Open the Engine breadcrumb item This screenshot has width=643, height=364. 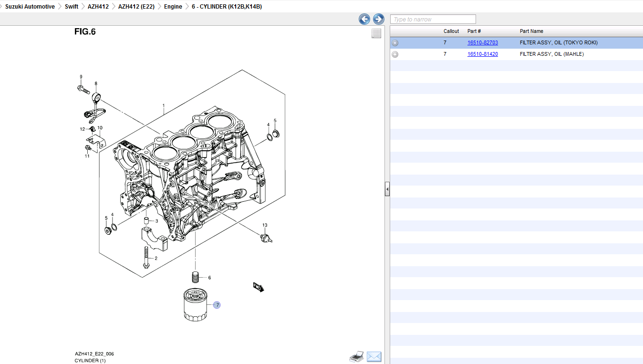point(173,7)
